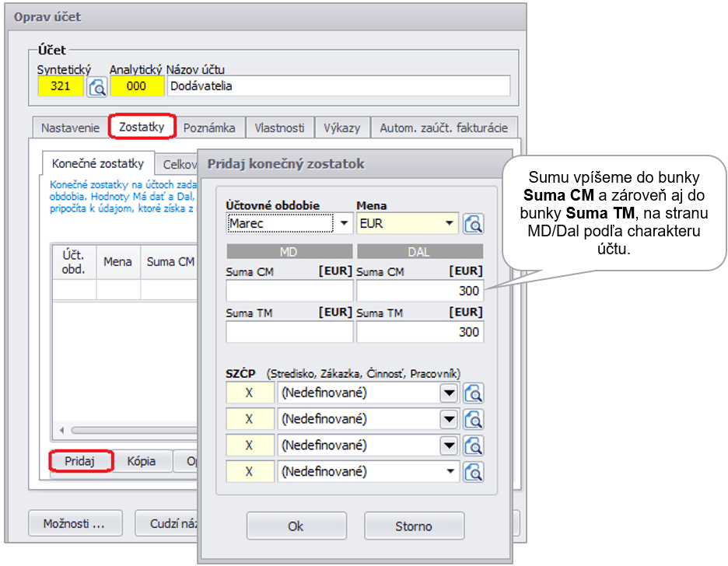Open the Mena dropdown showing EUR
728x566 pixels.
click(449, 224)
